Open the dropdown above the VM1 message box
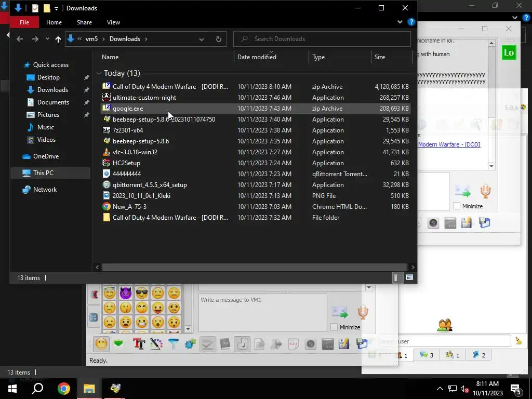This screenshot has height=399, width=532. point(369,287)
